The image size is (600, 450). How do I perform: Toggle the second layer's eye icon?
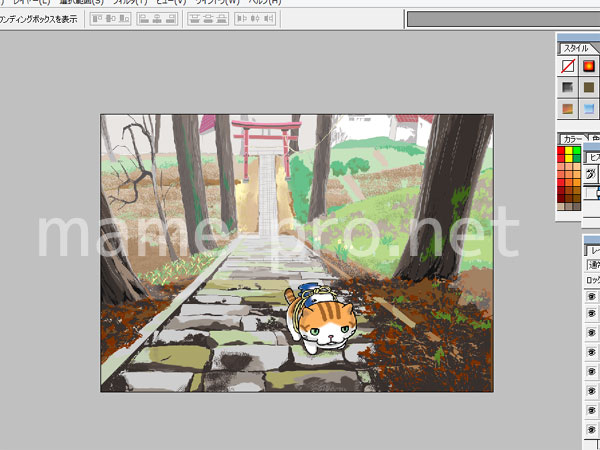pyautogui.click(x=592, y=313)
